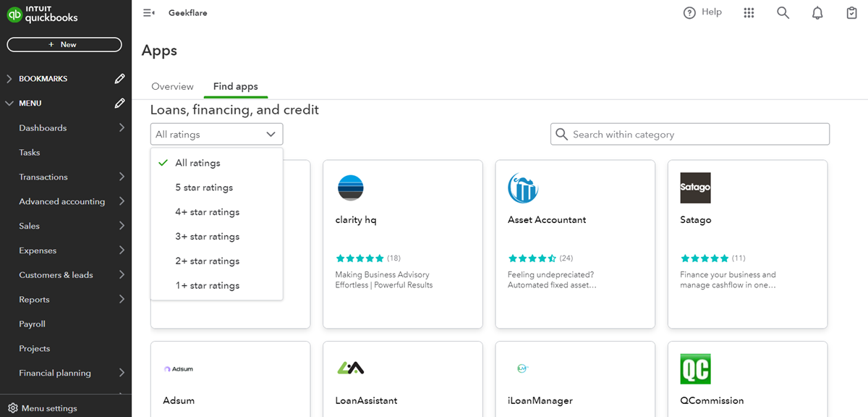Image resolution: width=868 pixels, height=417 pixels.
Task: Expand Financial planning submenu arrow
Action: [x=122, y=373]
